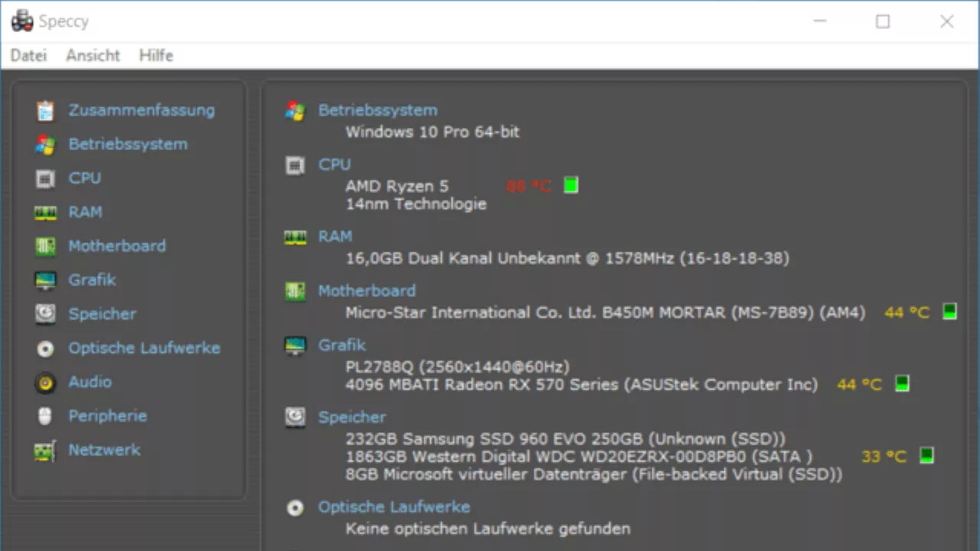Open the Ansicht menu
Screen dimensions: 980x551
[x=93, y=55]
